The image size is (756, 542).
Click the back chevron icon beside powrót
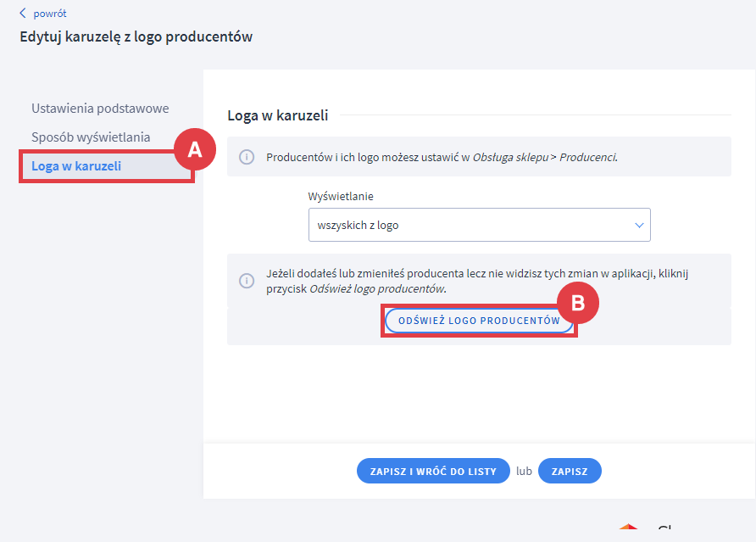tap(23, 14)
